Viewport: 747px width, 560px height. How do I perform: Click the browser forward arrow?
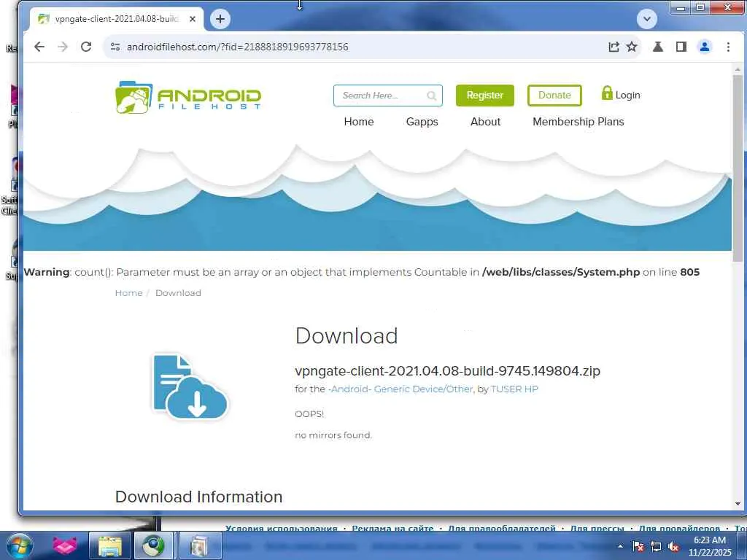point(63,47)
